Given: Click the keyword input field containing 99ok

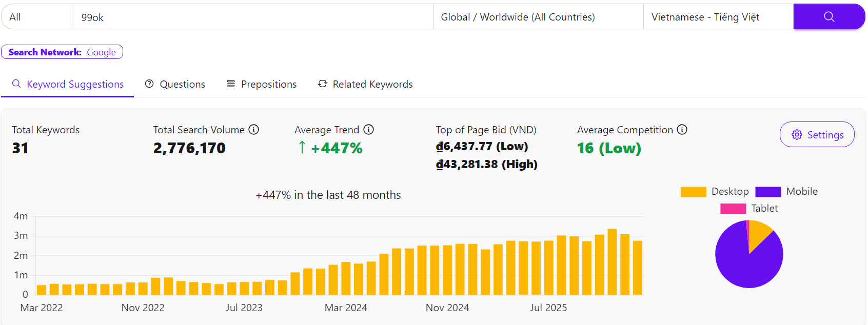Looking at the screenshot, I should point(253,17).
